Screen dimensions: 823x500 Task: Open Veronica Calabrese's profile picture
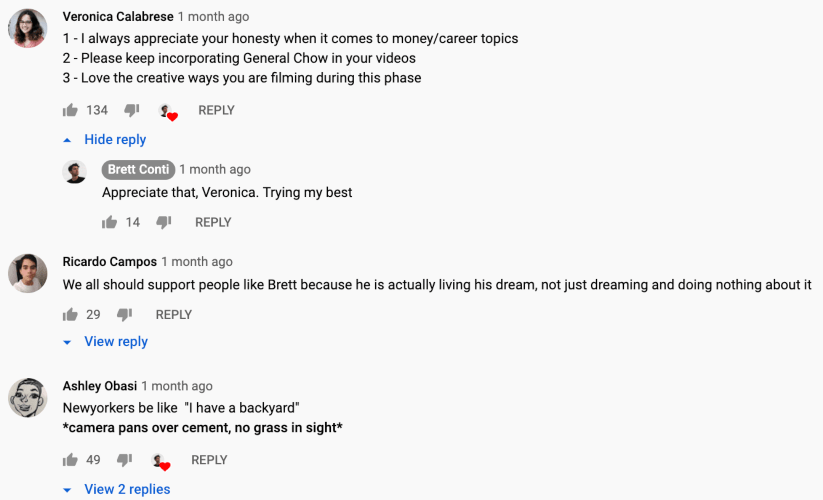[28, 28]
